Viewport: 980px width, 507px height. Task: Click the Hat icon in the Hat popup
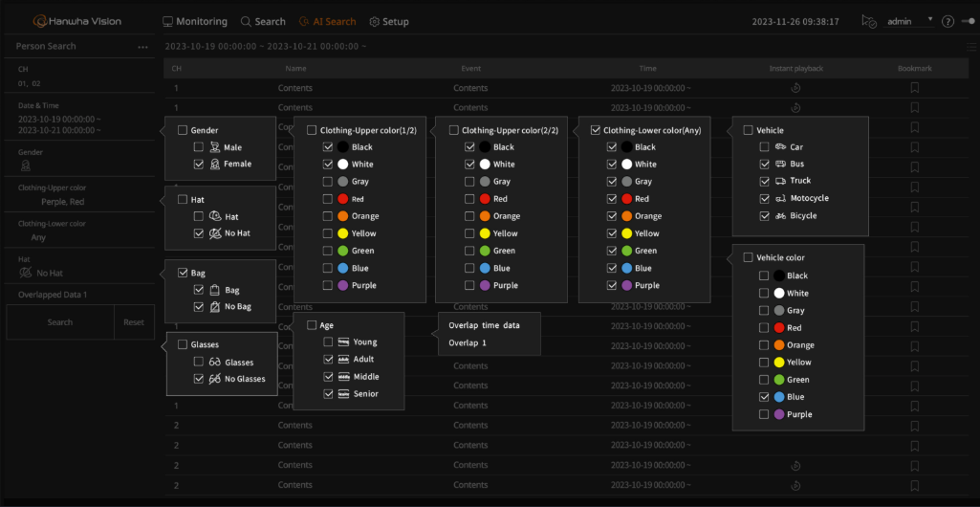coord(215,216)
